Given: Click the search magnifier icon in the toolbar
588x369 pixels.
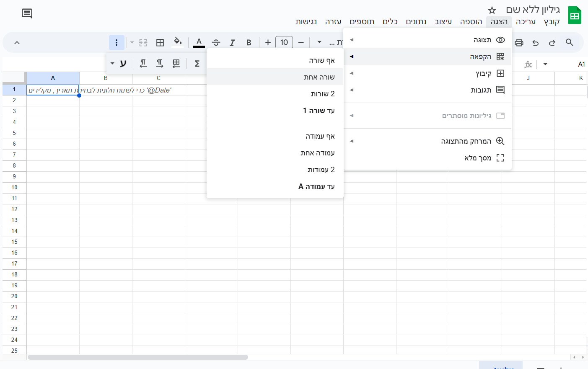Looking at the screenshot, I should tap(569, 42).
